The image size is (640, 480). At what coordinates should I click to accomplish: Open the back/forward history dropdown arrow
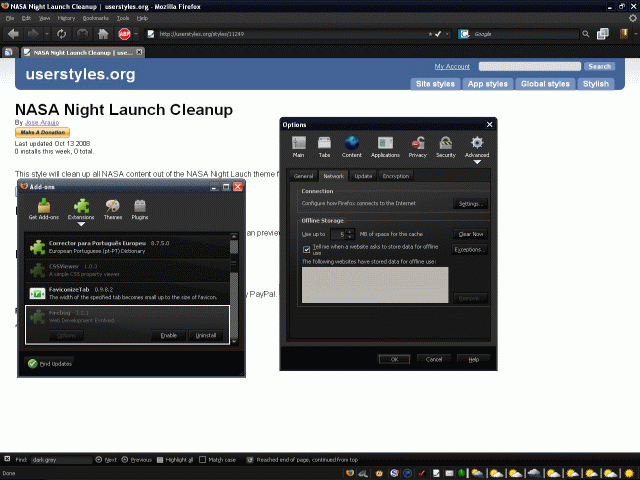click(x=47, y=34)
